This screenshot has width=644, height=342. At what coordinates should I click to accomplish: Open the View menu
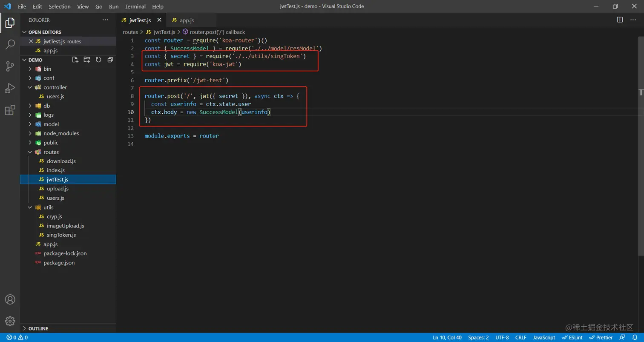tap(83, 6)
